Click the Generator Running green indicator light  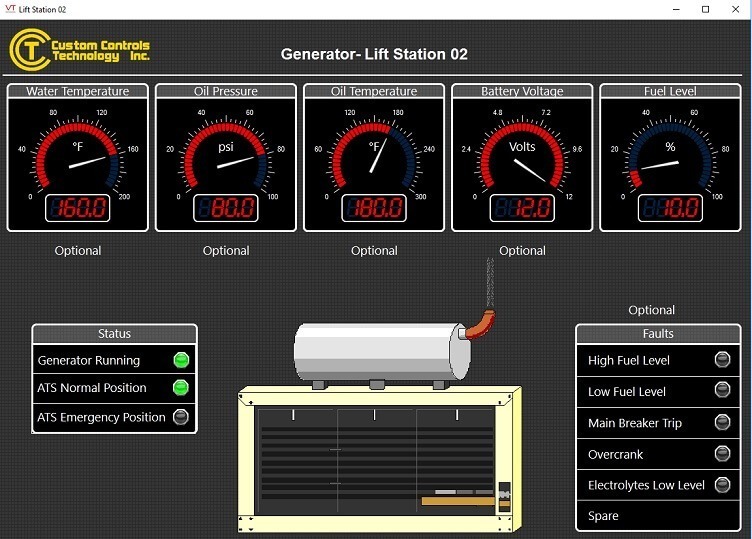tap(181, 361)
